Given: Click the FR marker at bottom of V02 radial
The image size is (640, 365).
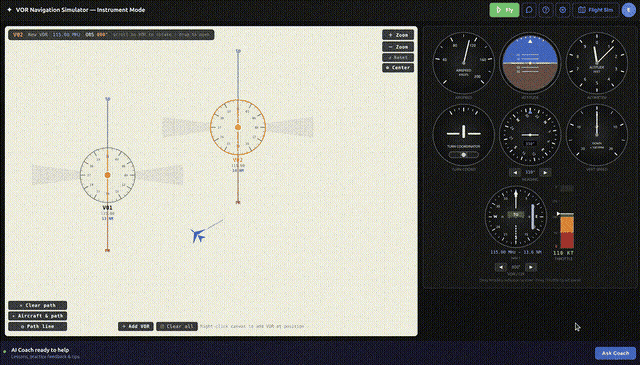Looking at the screenshot, I should click(x=238, y=202).
